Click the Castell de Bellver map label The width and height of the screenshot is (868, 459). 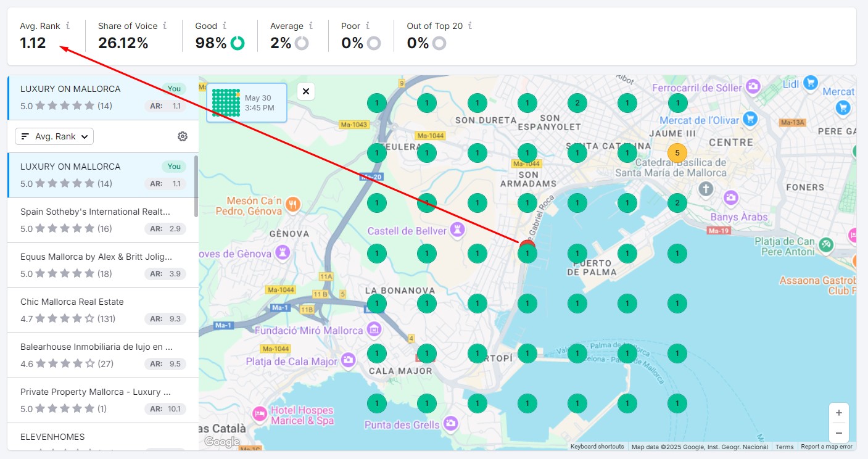[x=407, y=231]
